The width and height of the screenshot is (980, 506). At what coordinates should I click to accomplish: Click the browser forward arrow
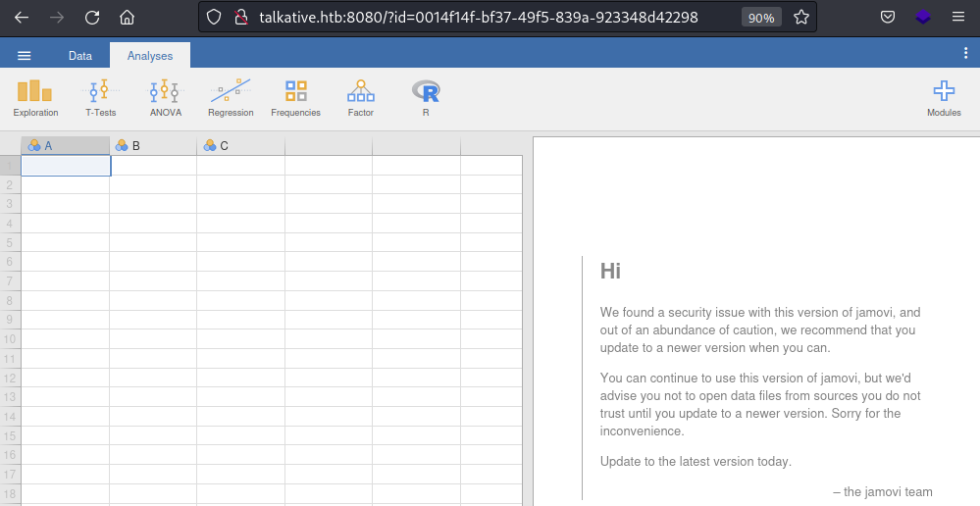pos(57,18)
